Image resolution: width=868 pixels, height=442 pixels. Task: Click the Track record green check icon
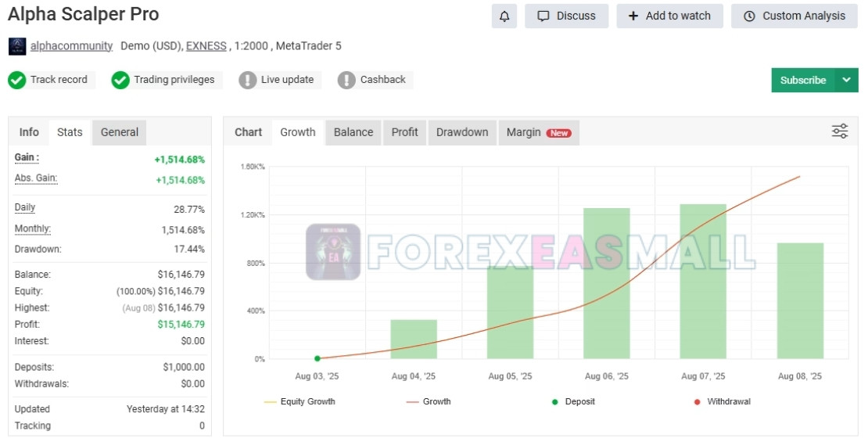pyautogui.click(x=16, y=81)
